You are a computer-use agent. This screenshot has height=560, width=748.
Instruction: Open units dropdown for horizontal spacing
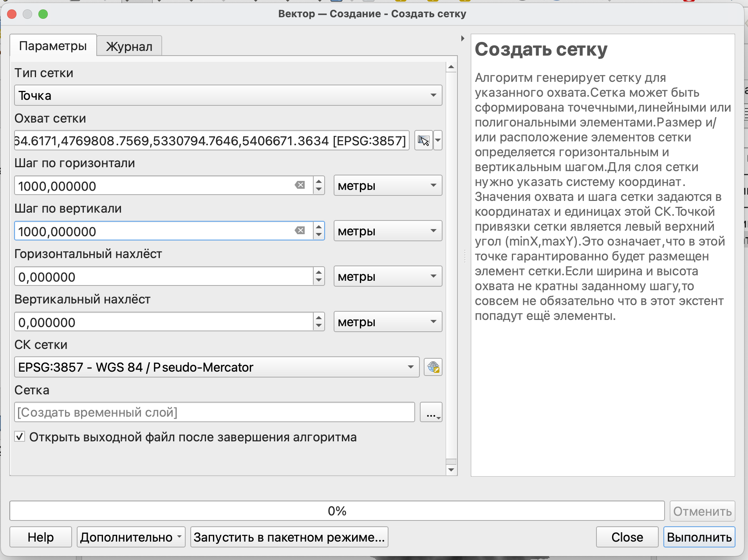tap(387, 185)
